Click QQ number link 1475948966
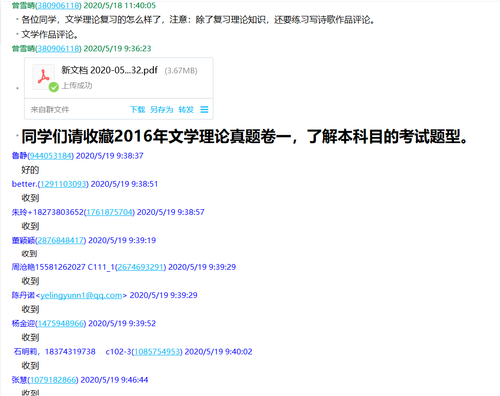 (x=61, y=323)
